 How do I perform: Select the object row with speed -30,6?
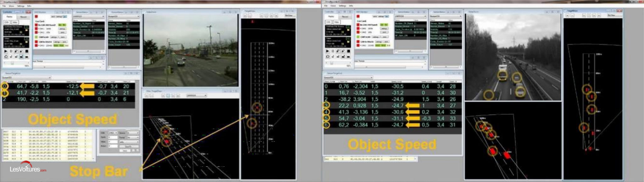tap(392, 112)
